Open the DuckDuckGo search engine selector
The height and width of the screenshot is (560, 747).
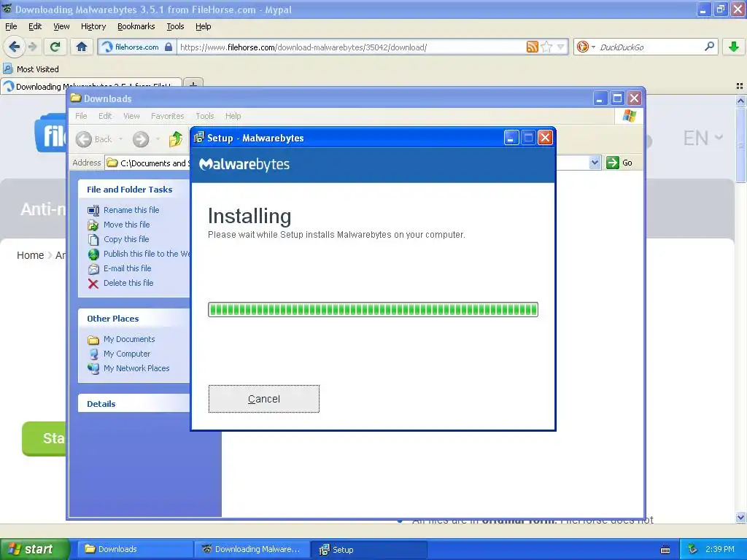point(586,47)
